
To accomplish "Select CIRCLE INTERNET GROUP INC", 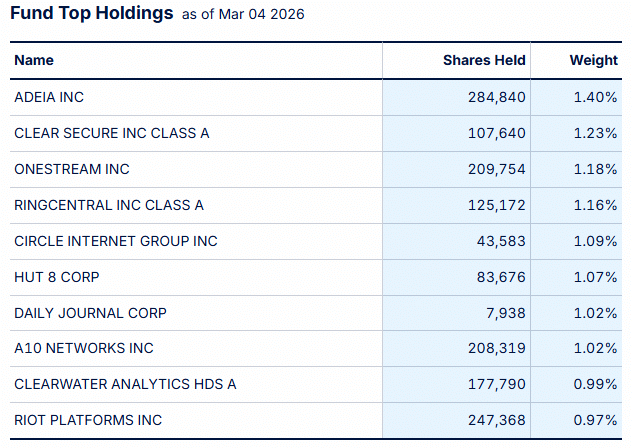I will pos(116,241).
